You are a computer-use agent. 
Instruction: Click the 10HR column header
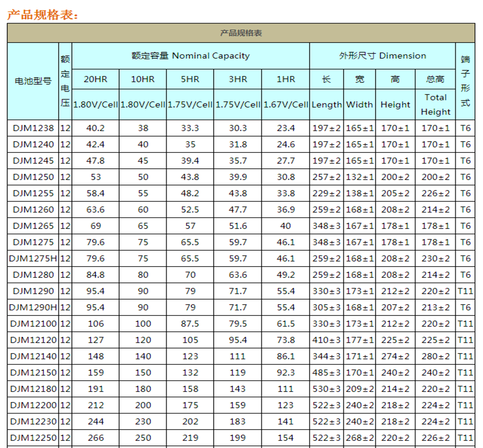coord(142,79)
